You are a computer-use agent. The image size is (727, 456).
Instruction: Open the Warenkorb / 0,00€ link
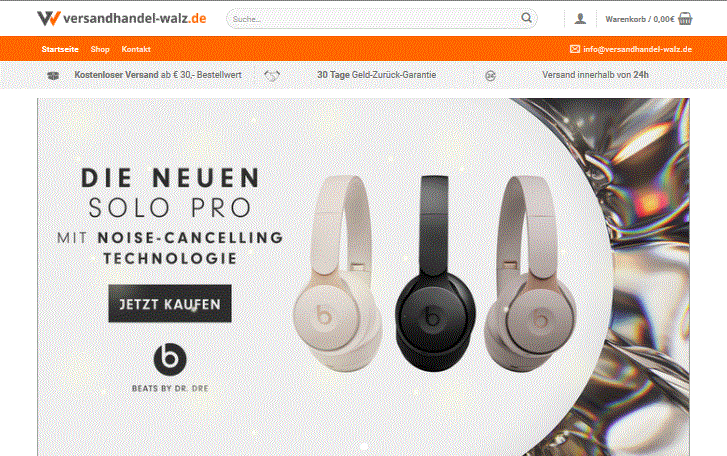tap(640, 19)
